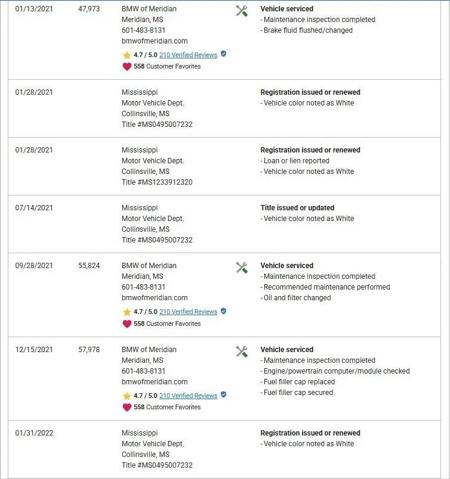The width and height of the screenshot is (450, 479).
Task: Open 210 Verified Reviews link for 12/15/2021
Action: (188, 396)
